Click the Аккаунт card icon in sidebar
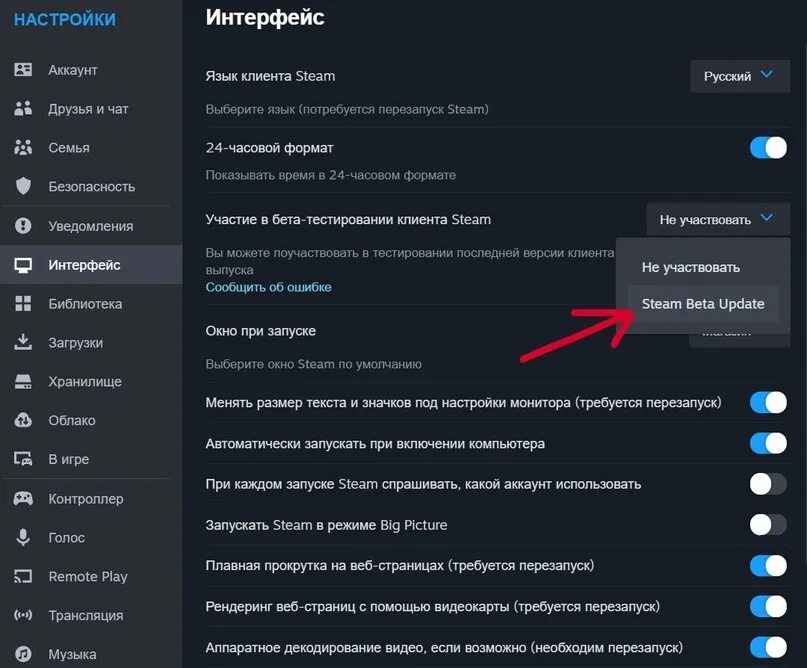807x668 pixels. [x=23, y=69]
